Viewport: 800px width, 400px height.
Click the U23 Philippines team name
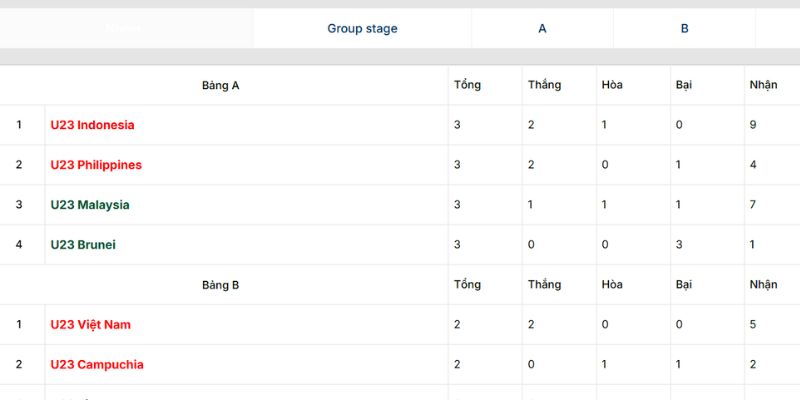click(x=96, y=165)
